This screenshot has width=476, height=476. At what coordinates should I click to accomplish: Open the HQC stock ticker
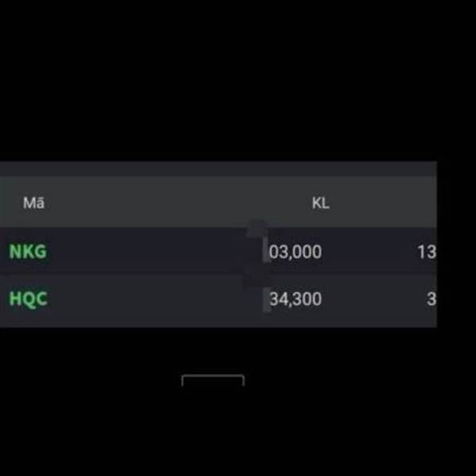coord(28,300)
